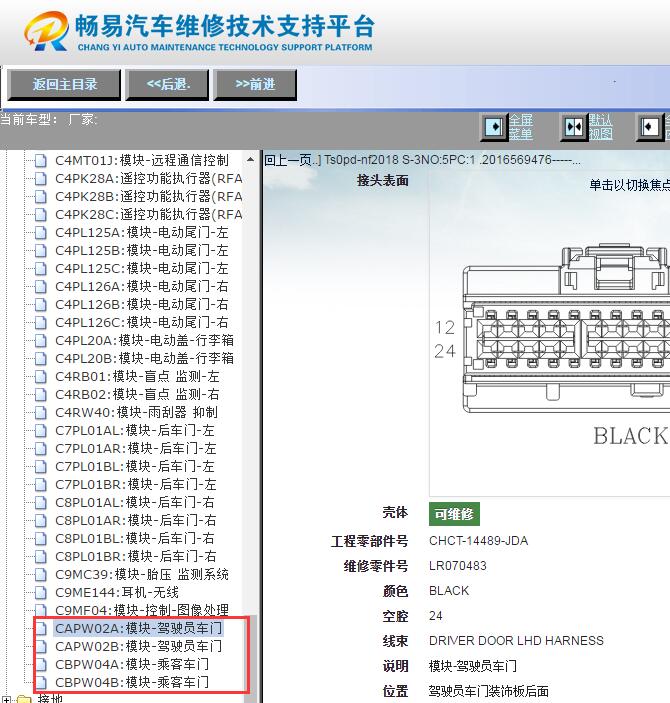Click the 返回主目录 button
The height and width of the screenshot is (703, 670).
pos(64,84)
